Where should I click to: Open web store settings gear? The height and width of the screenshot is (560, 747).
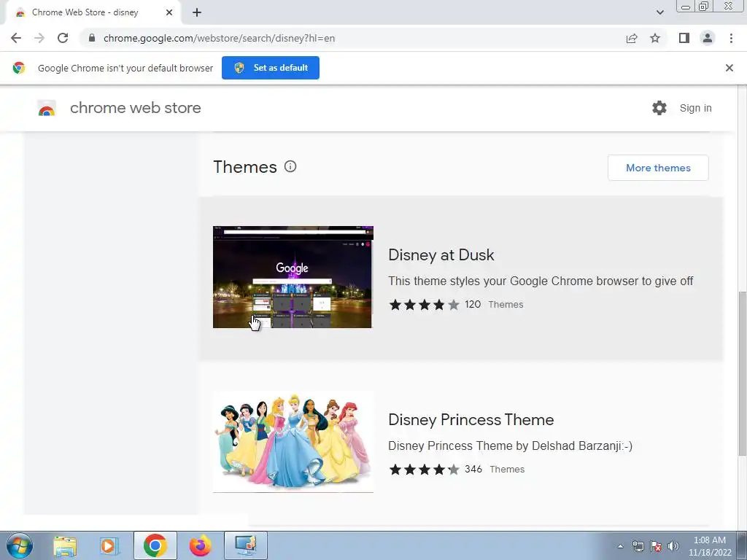pos(659,108)
